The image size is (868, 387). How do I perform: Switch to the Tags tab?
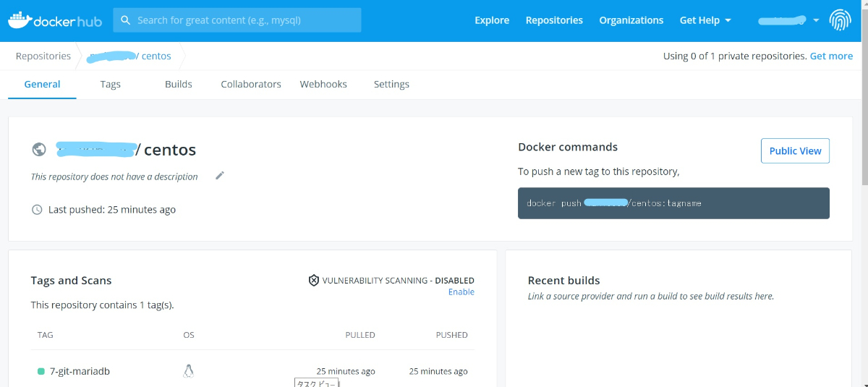(111, 84)
